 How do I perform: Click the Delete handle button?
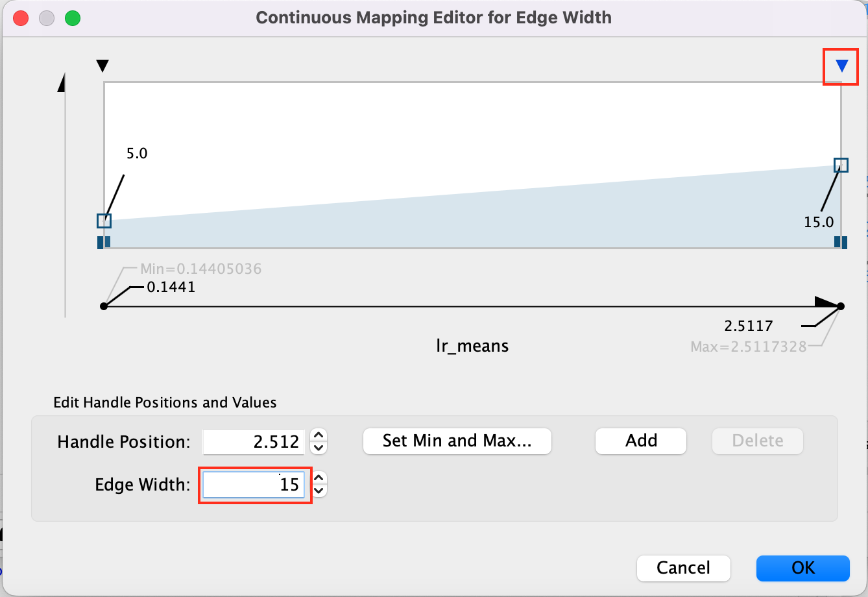click(757, 441)
